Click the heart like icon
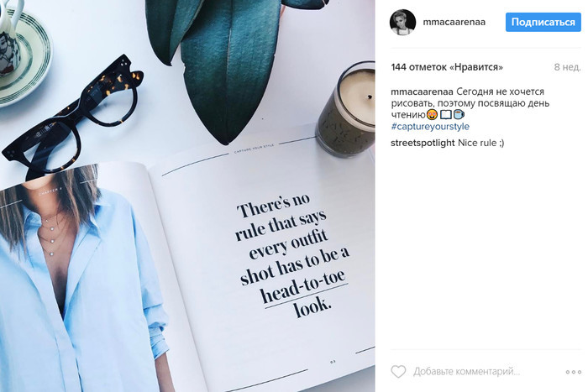The width and height of the screenshot is (588, 392). point(398,371)
